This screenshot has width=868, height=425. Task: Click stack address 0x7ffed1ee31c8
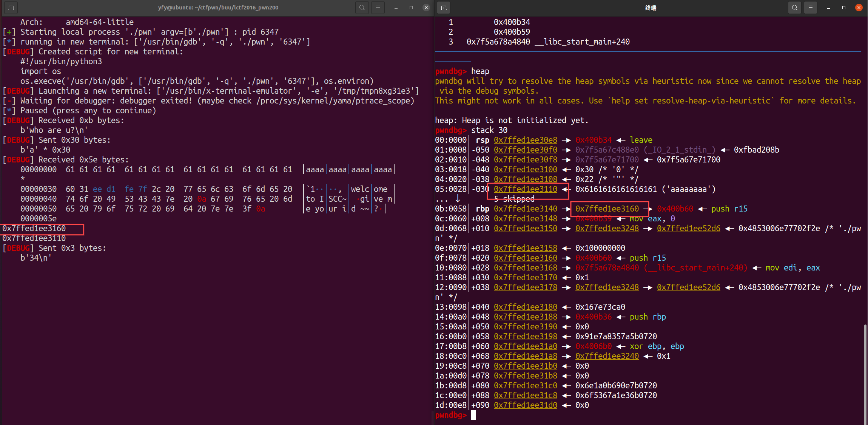point(526,396)
